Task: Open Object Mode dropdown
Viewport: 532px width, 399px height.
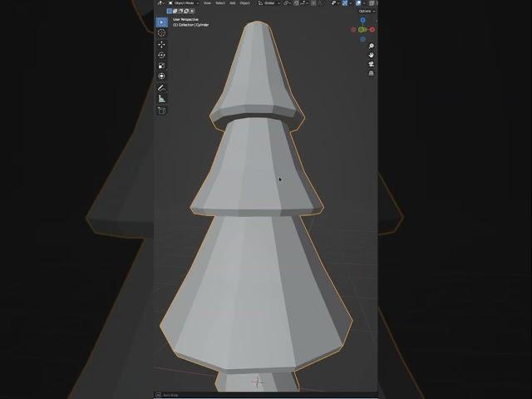Action: [x=184, y=3]
